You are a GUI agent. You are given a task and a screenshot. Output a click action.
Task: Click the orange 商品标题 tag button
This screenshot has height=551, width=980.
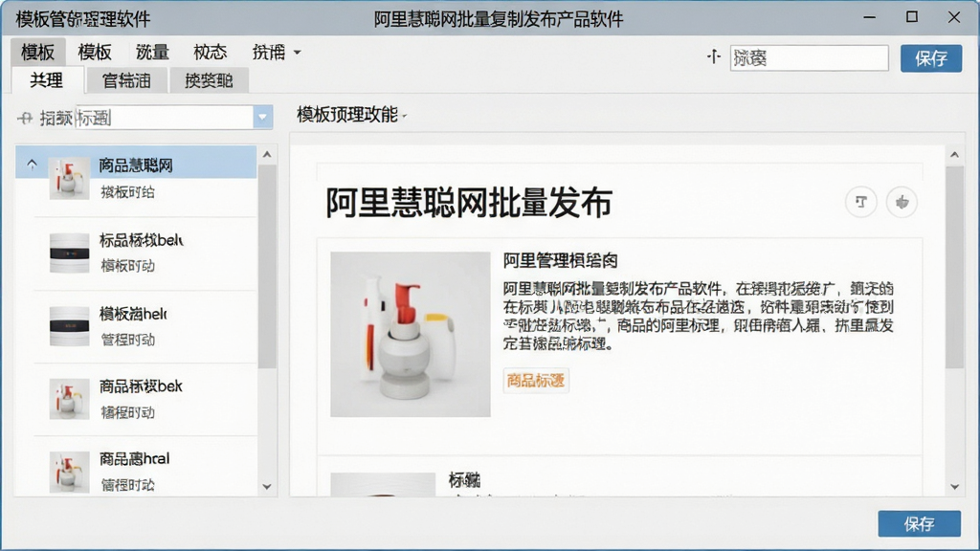tap(536, 381)
